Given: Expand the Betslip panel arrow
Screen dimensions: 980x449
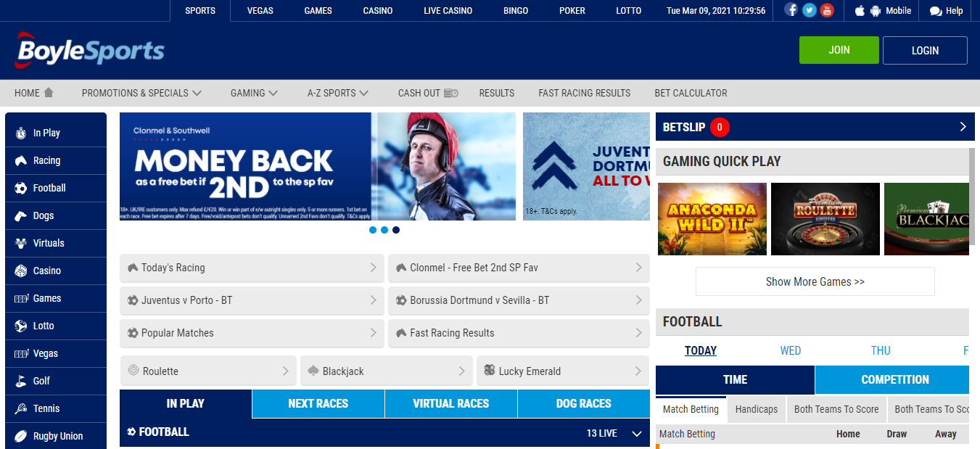Looking at the screenshot, I should 963,126.
